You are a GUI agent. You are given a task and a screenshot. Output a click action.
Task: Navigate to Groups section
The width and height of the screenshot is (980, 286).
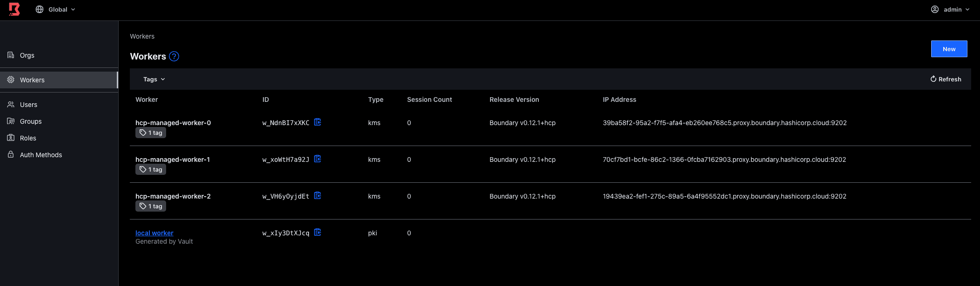31,121
